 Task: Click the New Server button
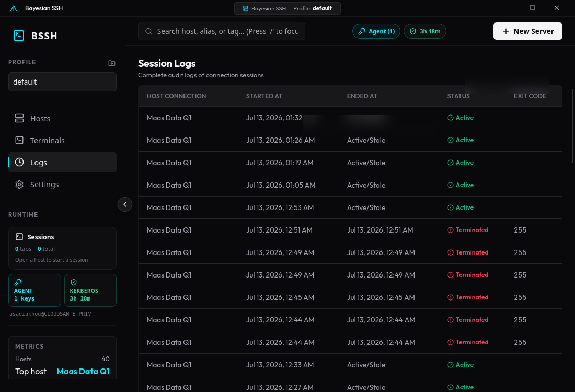[528, 31]
